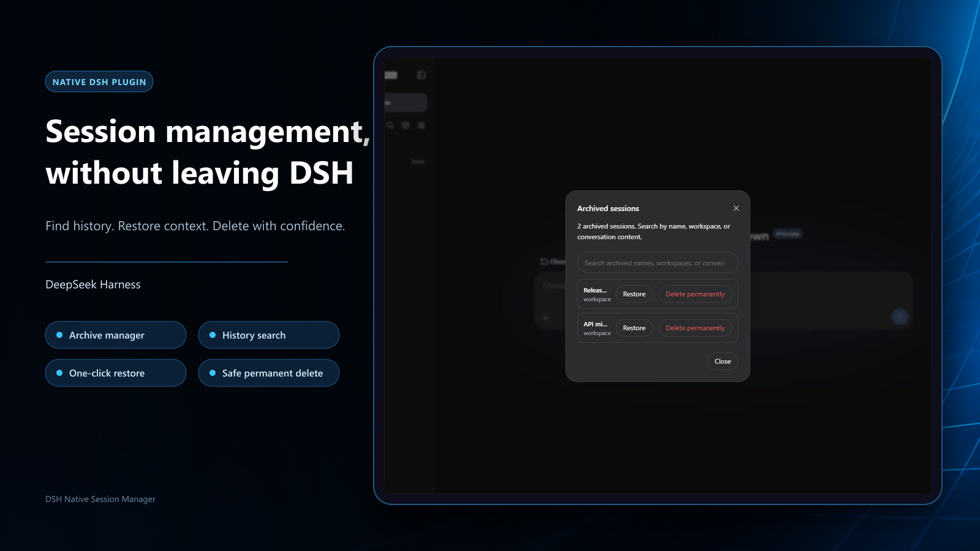Toggle the sidebar panel icon at top
980x551 pixels.
[421, 75]
